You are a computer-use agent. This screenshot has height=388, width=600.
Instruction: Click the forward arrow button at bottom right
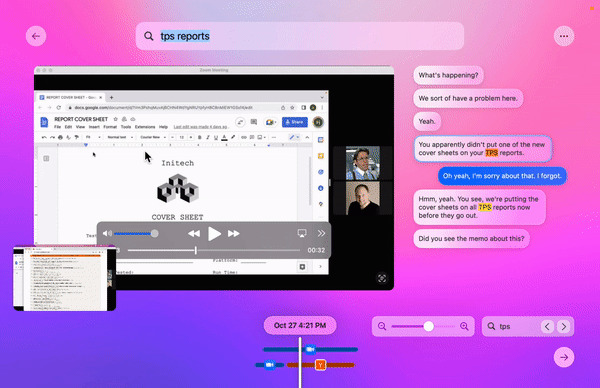564,357
